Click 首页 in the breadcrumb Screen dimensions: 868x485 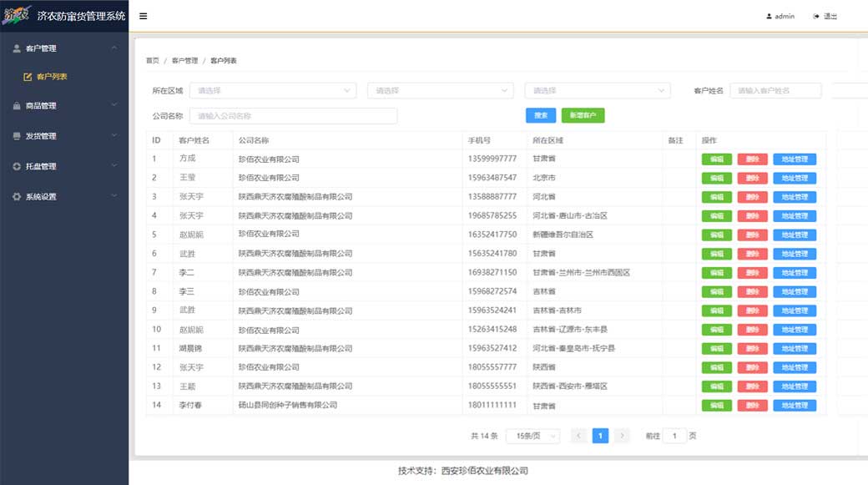152,61
